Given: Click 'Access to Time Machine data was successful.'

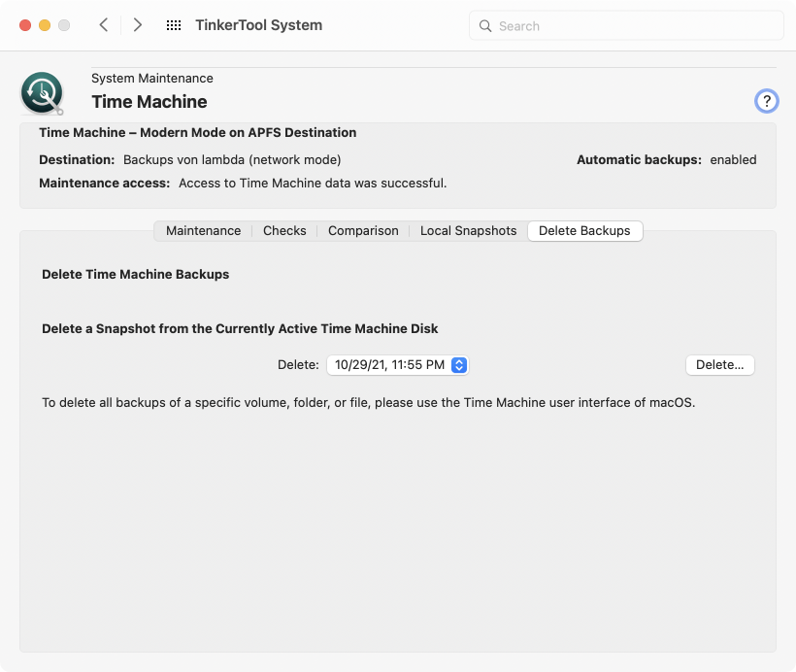Looking at the screenshot, I should [313, 183].
